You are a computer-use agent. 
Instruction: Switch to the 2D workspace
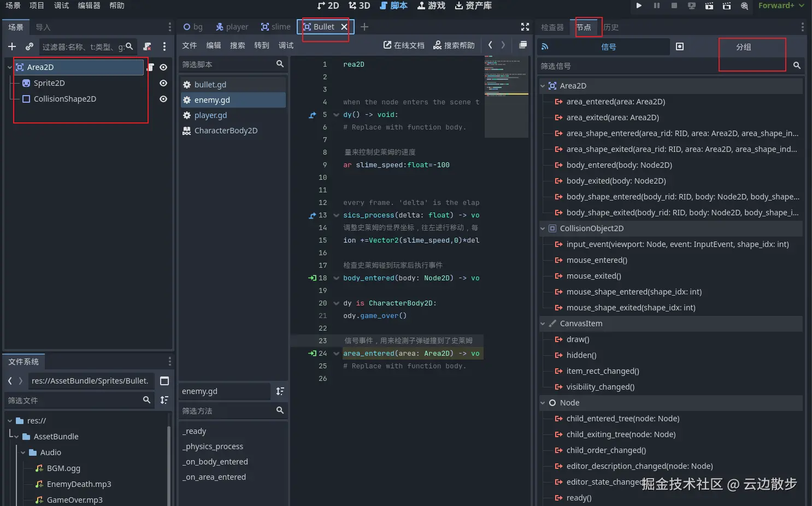point(328,5)
